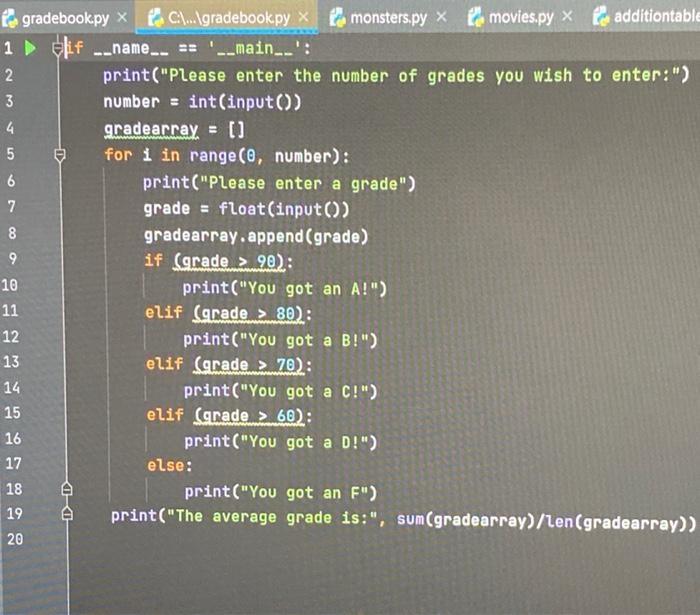Click the text "number = int(input())"
700x615 pixels.
click(202, 102)
